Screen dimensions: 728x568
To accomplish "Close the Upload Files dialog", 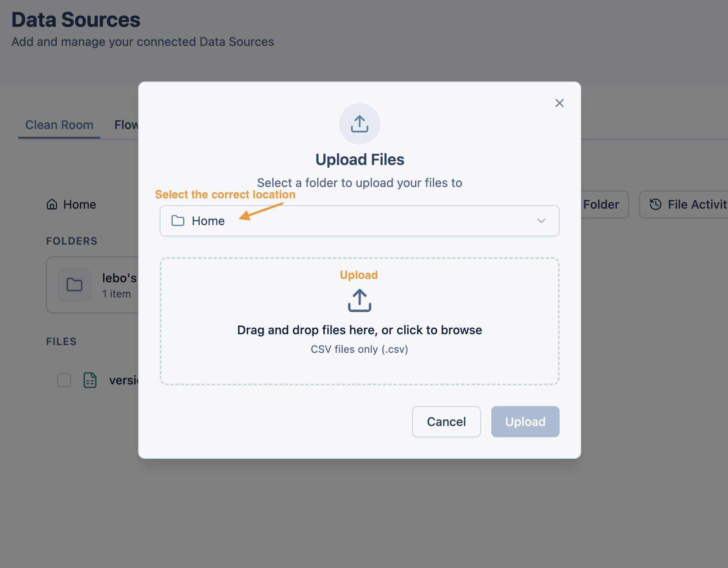I will (559, 103).
